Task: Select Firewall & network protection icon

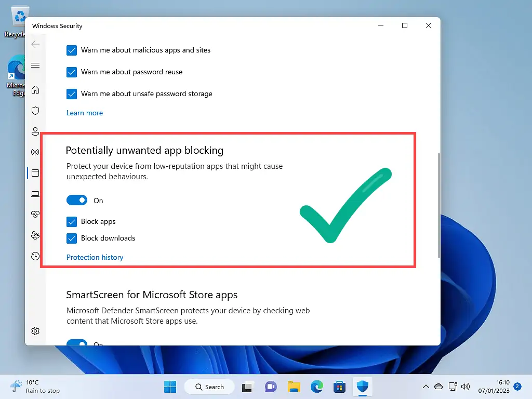Action: click(35, 152)
